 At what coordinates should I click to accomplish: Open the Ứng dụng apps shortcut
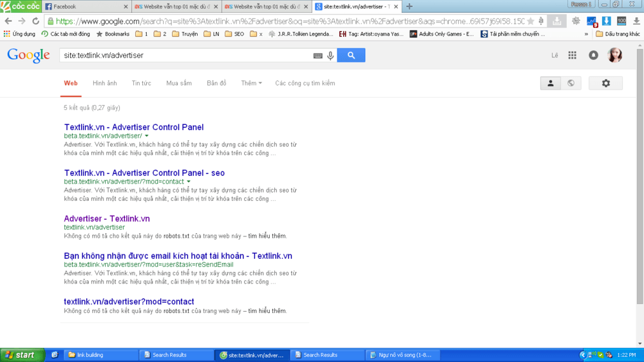click(x=19, y=34)
